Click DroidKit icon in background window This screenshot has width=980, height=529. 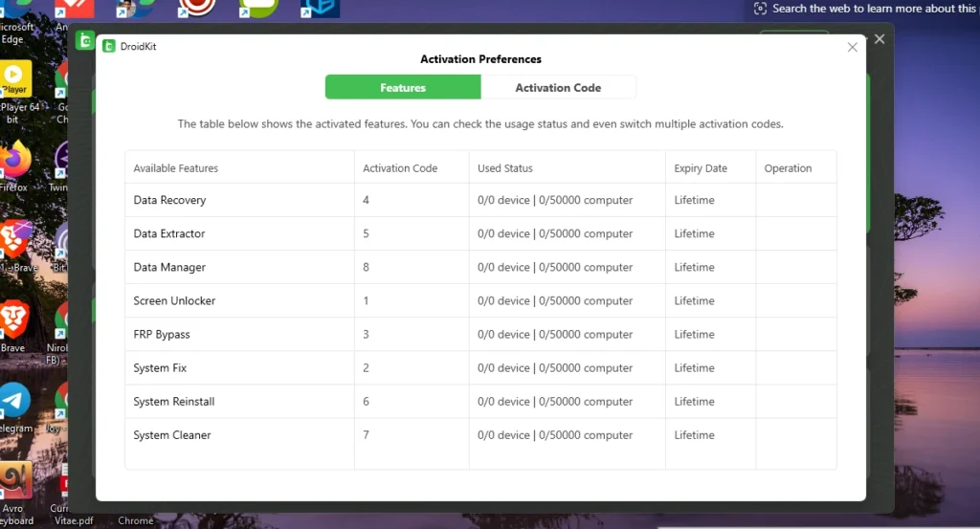85,40
